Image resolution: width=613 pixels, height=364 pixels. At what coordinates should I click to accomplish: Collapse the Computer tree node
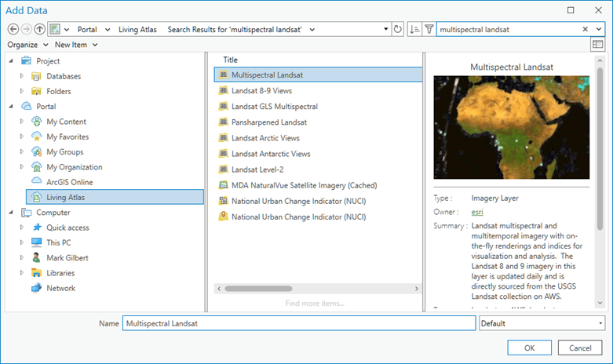click(x=11, y=213)
